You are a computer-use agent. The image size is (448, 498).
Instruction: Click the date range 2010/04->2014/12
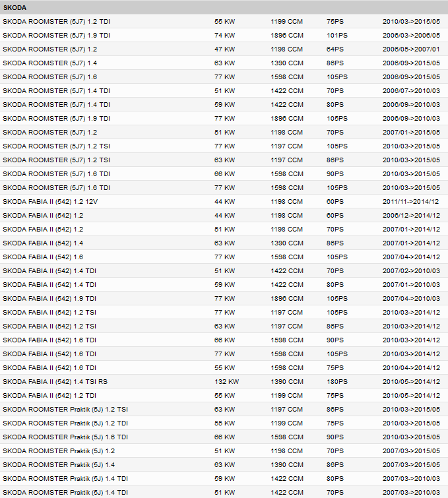411,368
